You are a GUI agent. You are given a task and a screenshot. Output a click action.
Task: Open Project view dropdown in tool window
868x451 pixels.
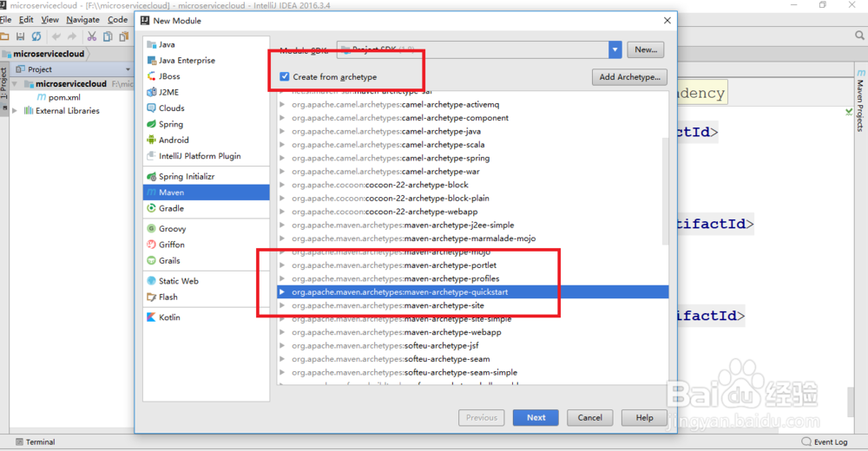(128, 69)
